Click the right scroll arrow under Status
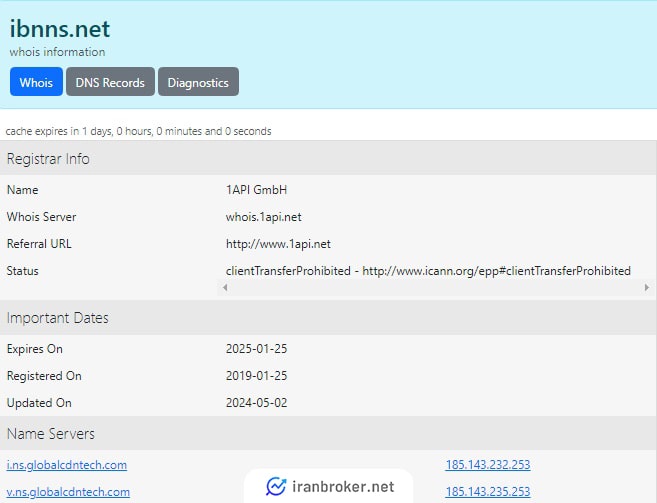657x503 pixels. coord(647,288)
